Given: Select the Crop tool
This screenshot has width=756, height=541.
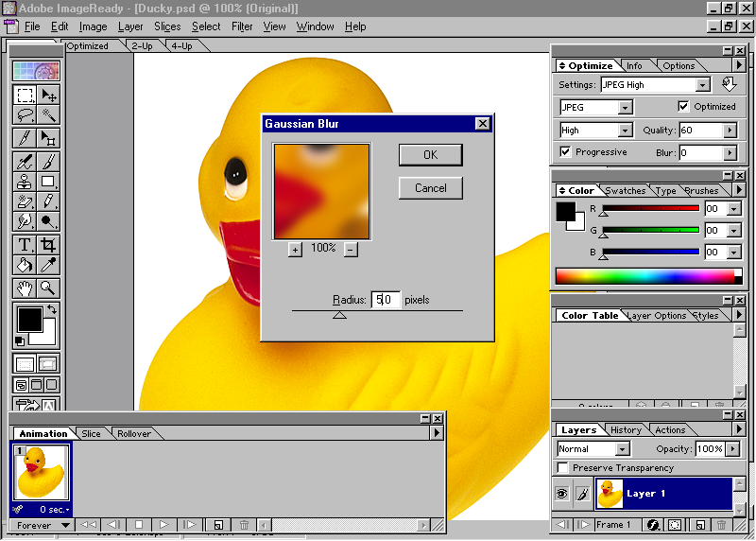Looking at the screenshot, I should (x=48, y=245).
